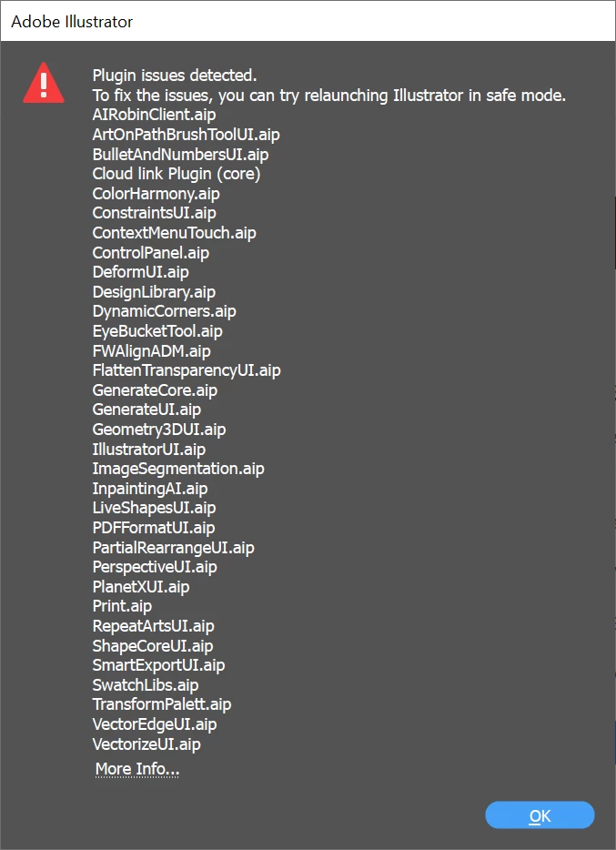Select ColorHarmony.aip plugin name
This screenshot has height=850, width=616.
point(156,194)
